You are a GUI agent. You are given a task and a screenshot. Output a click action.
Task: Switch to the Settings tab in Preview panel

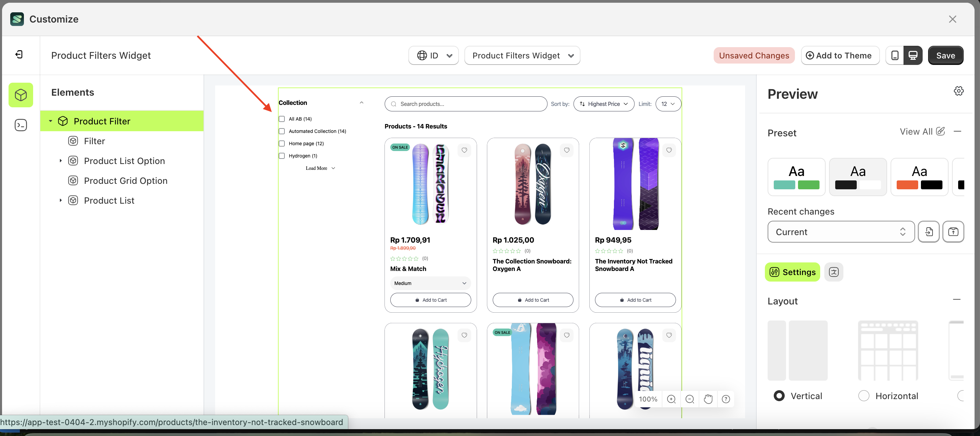(792, 272)
